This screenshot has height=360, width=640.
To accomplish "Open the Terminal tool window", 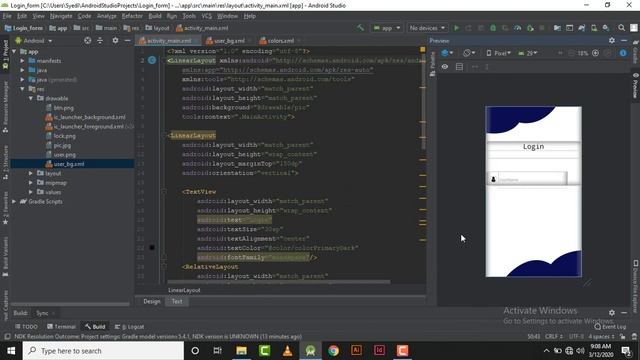I will (61, 327).
